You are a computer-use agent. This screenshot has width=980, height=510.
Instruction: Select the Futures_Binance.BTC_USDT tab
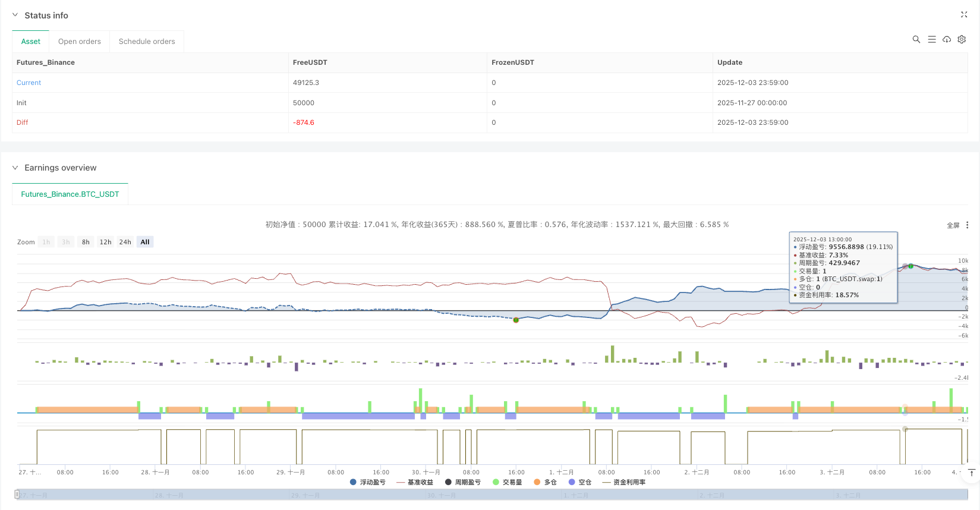coord(70,194)
